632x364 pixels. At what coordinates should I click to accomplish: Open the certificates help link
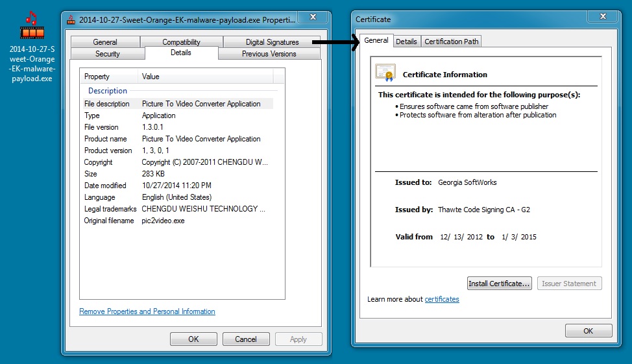click(442, 299)
